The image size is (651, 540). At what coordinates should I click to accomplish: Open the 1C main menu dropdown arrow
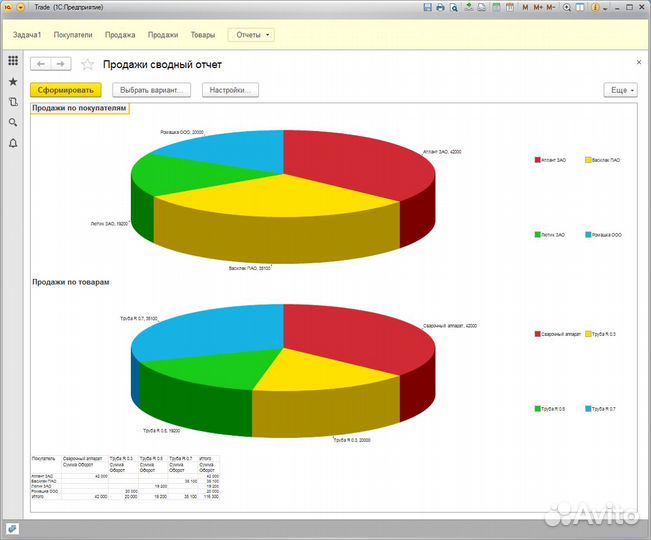[x=21, y=7]
